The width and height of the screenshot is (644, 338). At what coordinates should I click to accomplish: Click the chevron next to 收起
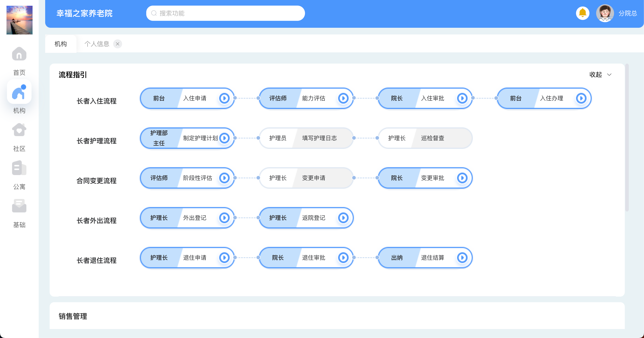(x=609, y=75)
